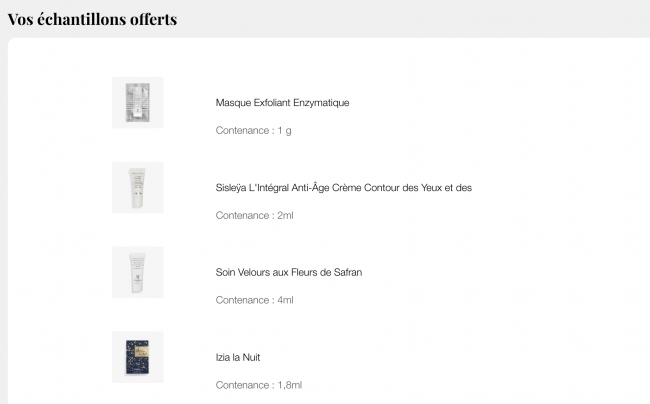Click the Contenance label under Sisleÿa L'Intégral

point(243,216)
